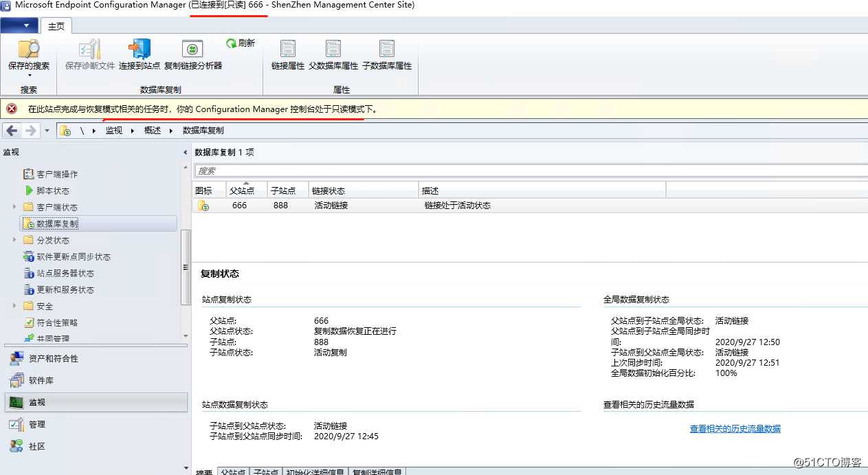Click the forward navigation arrow
Viewport: 868px width, 475px height.
tap(30, 131)
